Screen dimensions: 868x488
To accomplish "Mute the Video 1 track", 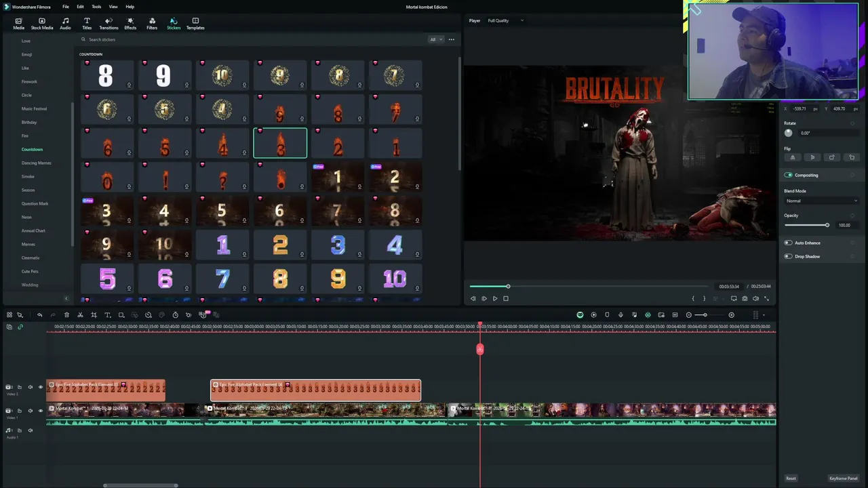I will pos(30,411).
